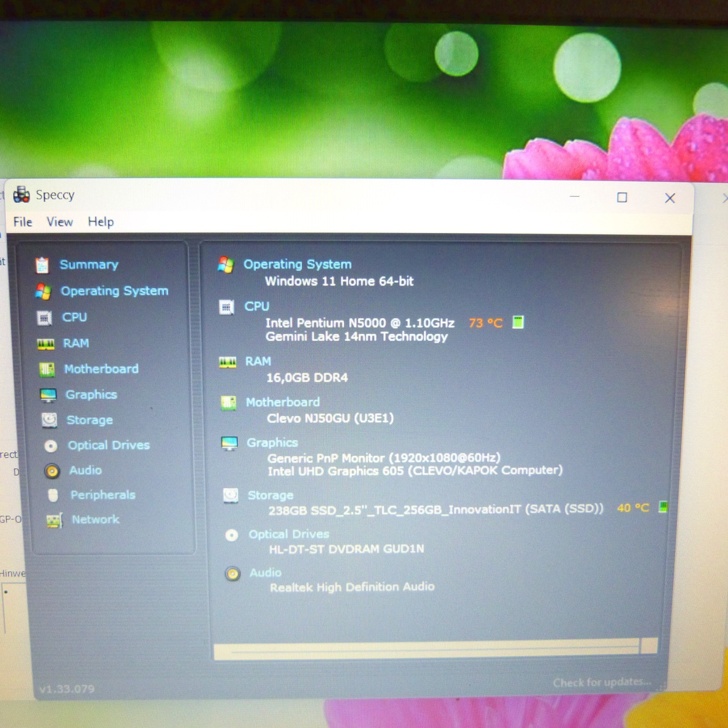
Task: Click the Summary clipboard icon in sidebar
Action: (x=42, y=265)
